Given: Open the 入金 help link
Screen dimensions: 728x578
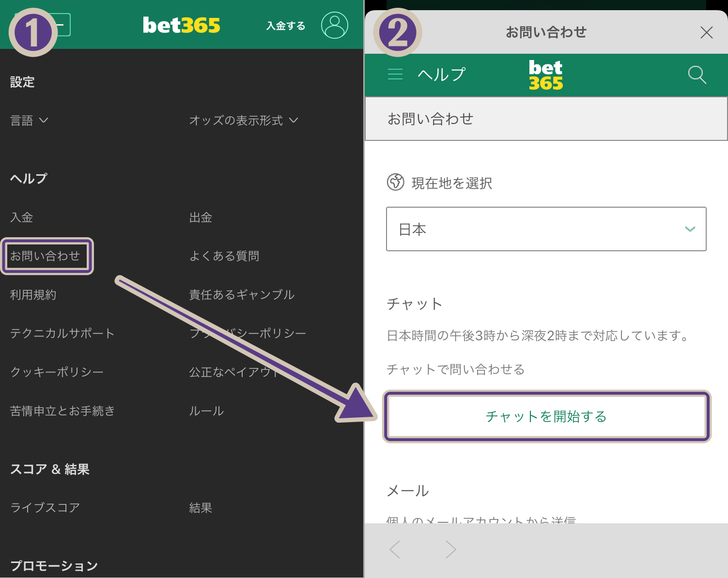Looking at the screenshot, I should [x=22, y=217].
